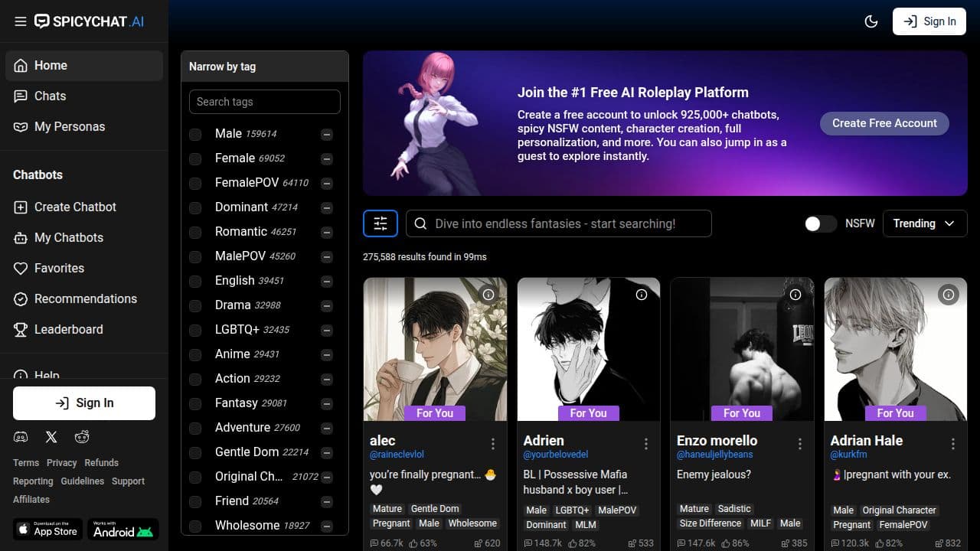
Task: Open the X (Twitter) social icon
Action: [x=51, y=437]
